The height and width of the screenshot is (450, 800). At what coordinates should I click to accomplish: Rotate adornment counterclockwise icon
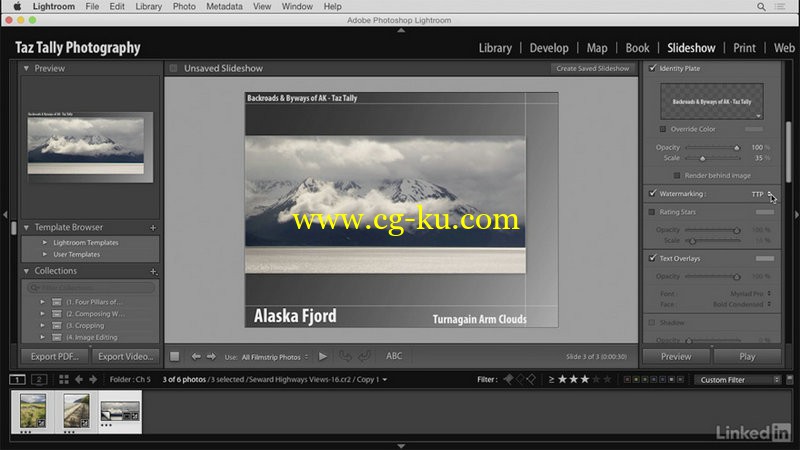pos(345,356)
